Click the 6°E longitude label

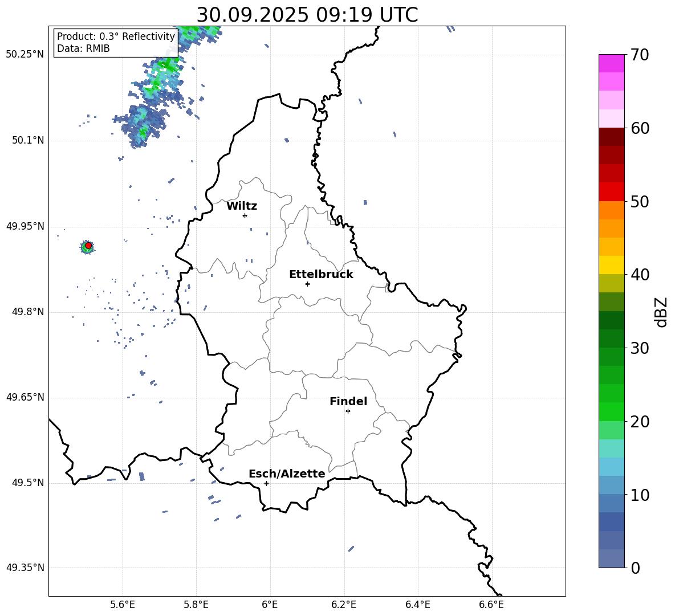coord(270,605)
